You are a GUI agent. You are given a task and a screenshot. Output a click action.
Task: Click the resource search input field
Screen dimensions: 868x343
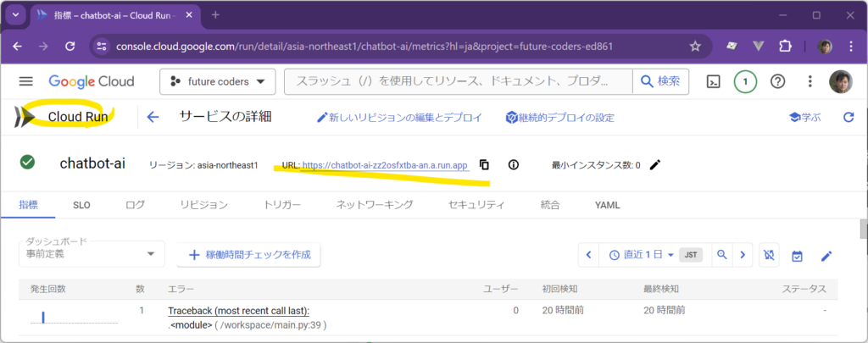(x=459, y=82)
